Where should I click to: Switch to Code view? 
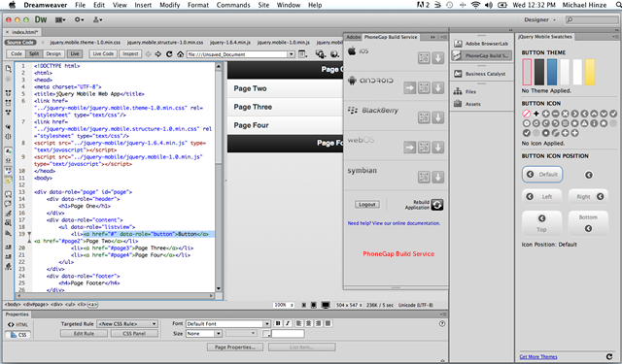point(17,53)
